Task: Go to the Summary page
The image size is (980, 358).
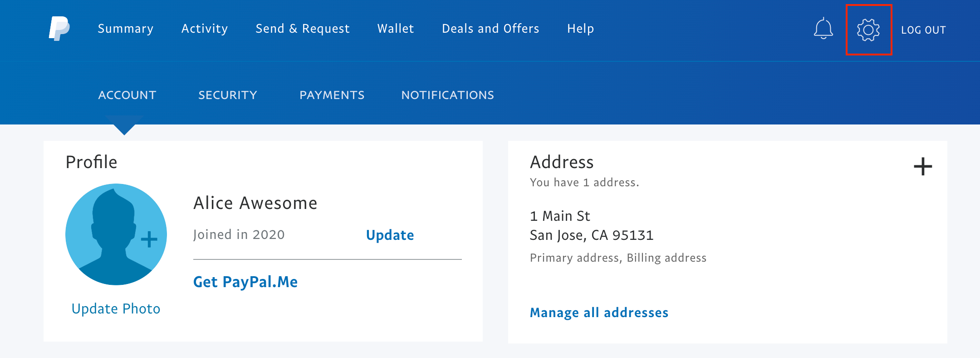Action: (126, 29)
